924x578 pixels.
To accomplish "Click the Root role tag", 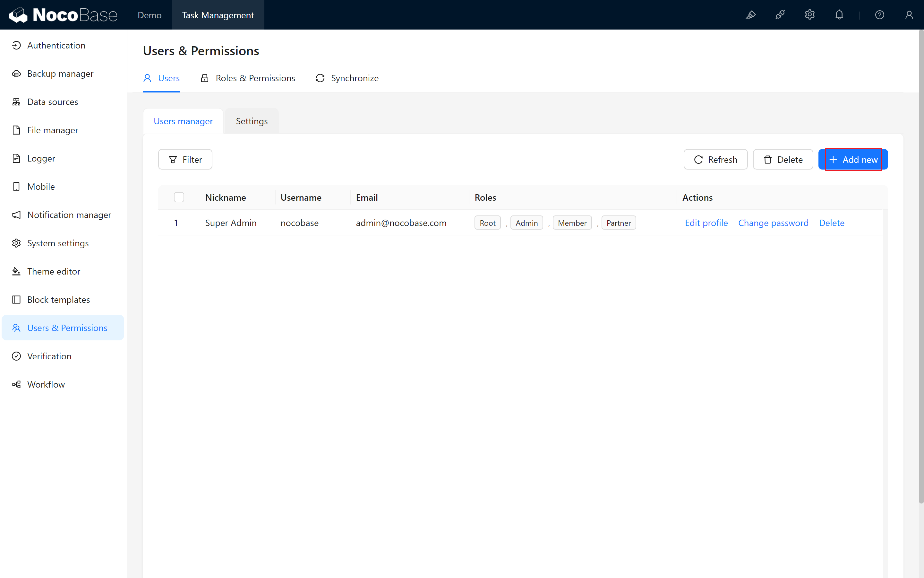I will point(487,223).
